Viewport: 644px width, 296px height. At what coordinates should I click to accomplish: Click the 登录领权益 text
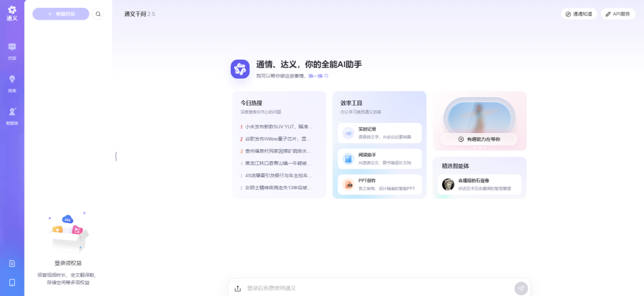click(68, 263)
